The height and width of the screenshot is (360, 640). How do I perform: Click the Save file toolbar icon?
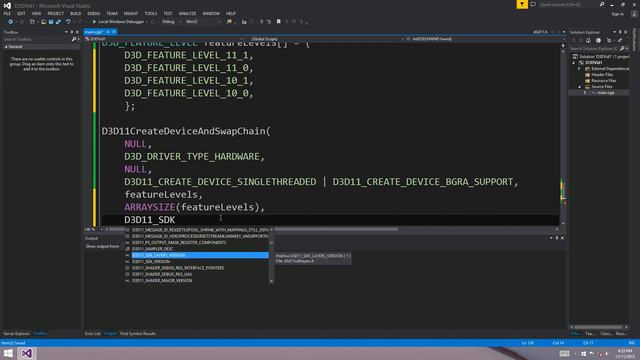tap(51, 22)
